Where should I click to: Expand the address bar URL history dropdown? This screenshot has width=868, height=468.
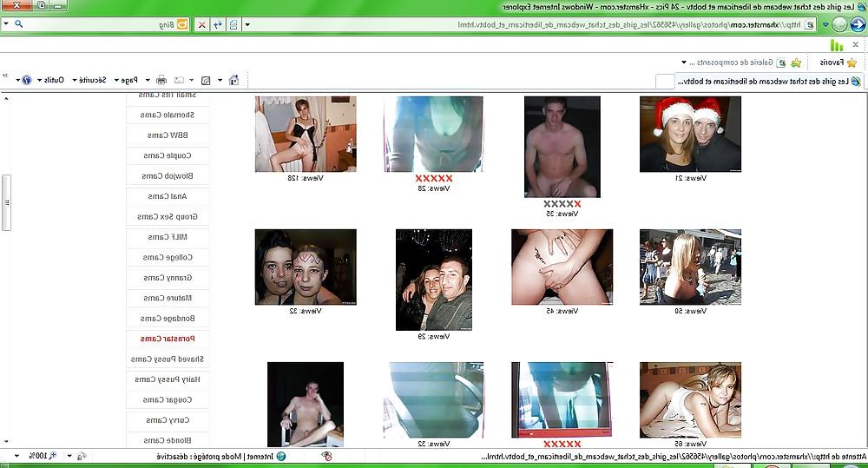[x=247, y=24]
